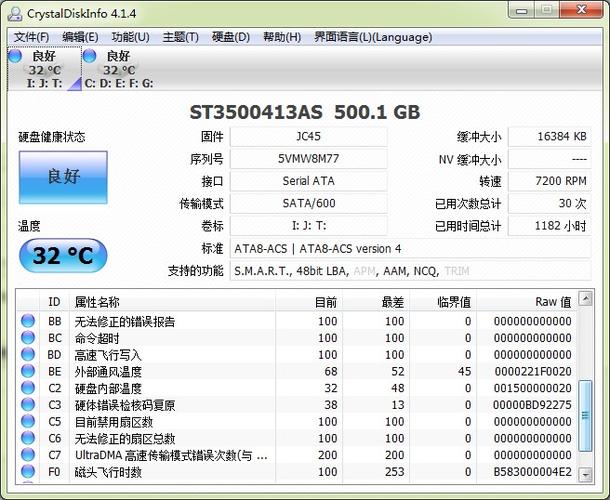
Task: Click the disk title ST3500413AS 500.1 GB
Action: 305,112
